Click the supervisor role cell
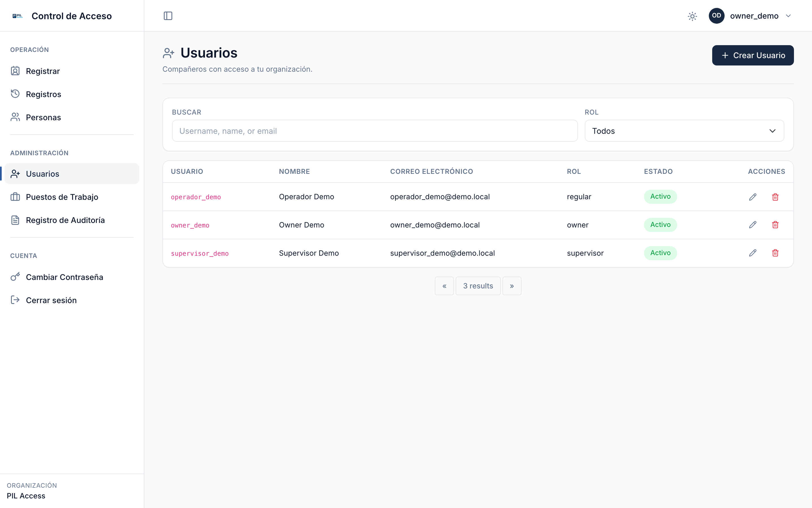812x508 pixels. click(x=585, y=253)
